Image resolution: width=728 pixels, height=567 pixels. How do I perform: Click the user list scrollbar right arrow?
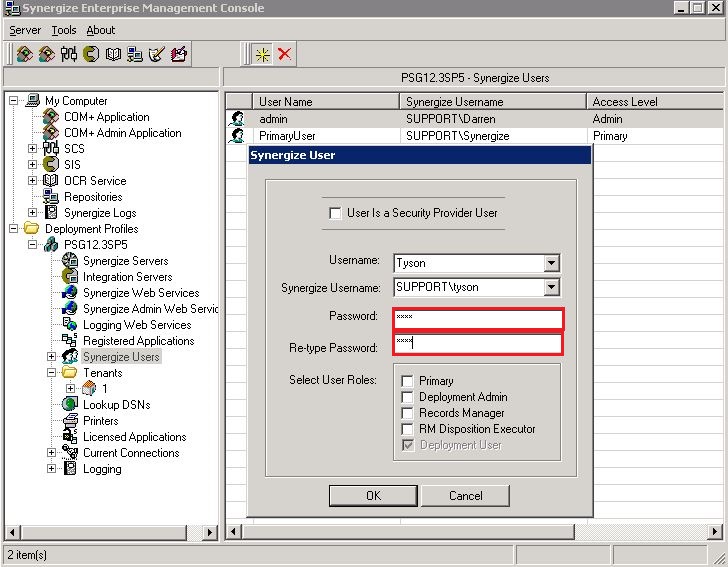click(715, 532)
